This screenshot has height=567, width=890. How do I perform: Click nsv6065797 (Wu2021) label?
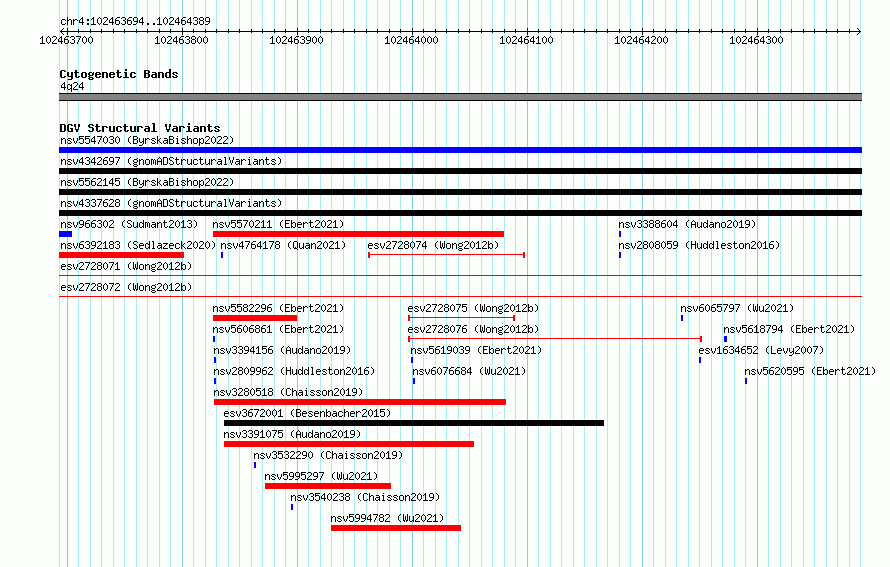tap(737, 308)
